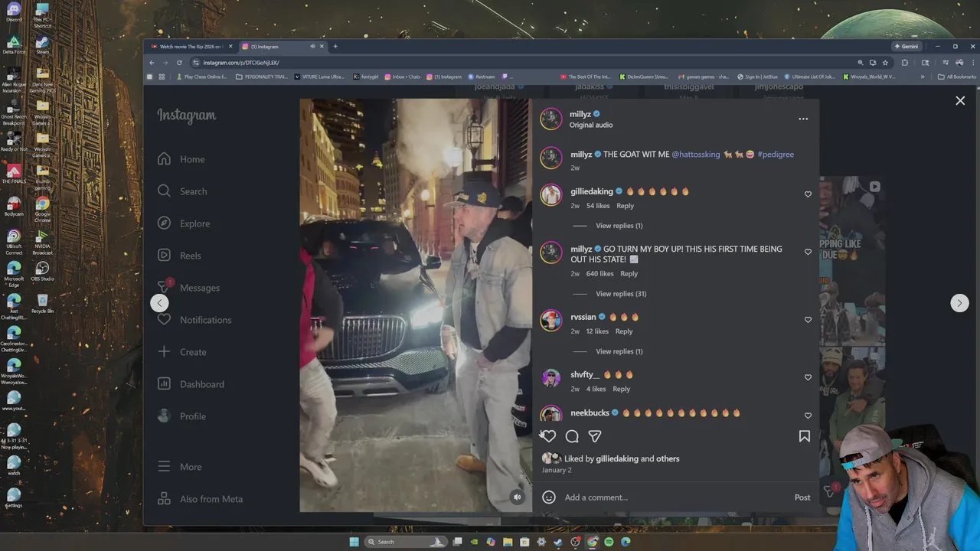Expand View replies (31)
The width and height of the screenshot is (980, 551).
621,294
